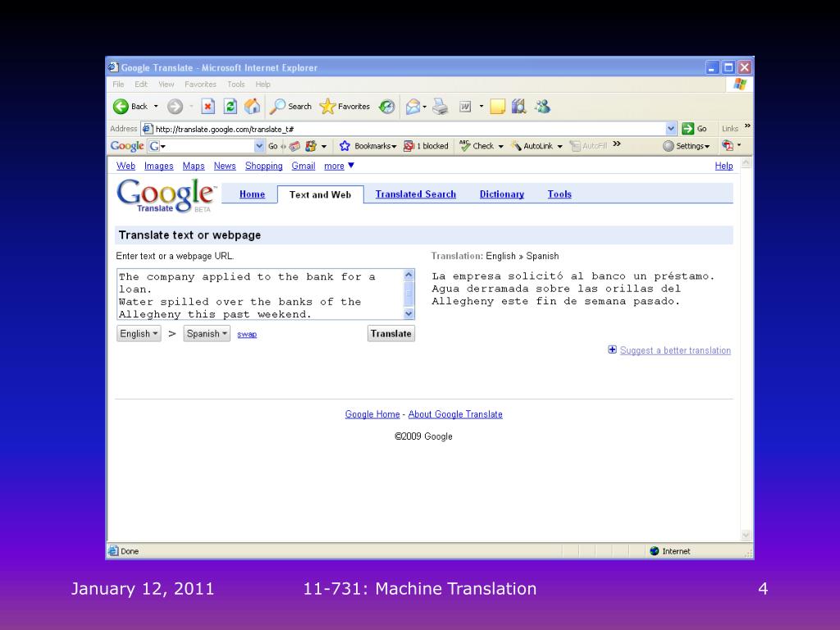Go to the Home tab link
This screenshot has height=630, width=840.
(x=253, y=194)
